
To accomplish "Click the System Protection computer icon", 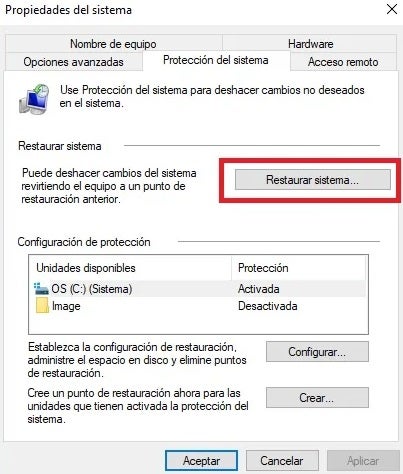I will (34, 99).
